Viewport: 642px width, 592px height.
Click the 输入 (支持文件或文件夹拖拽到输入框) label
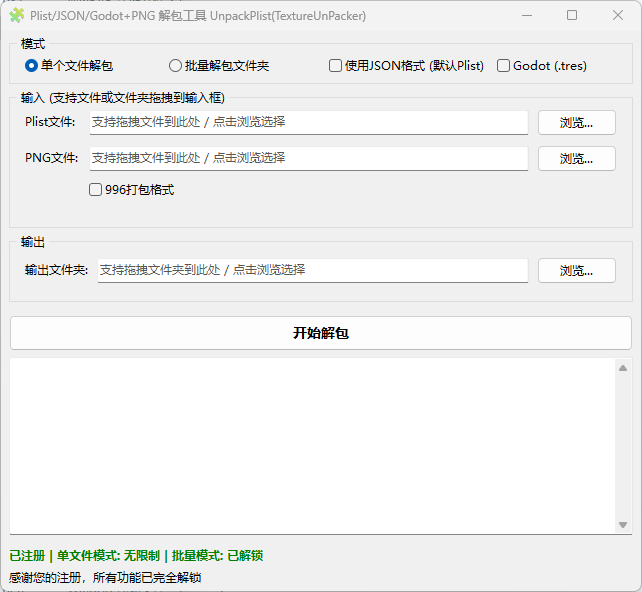coord(122,98)
